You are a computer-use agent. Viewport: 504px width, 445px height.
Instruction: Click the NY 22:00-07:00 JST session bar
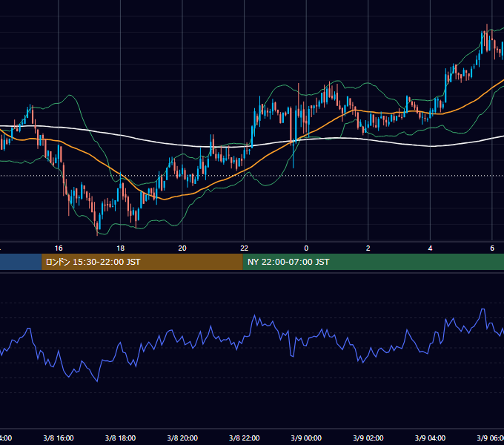pos(373,262)
